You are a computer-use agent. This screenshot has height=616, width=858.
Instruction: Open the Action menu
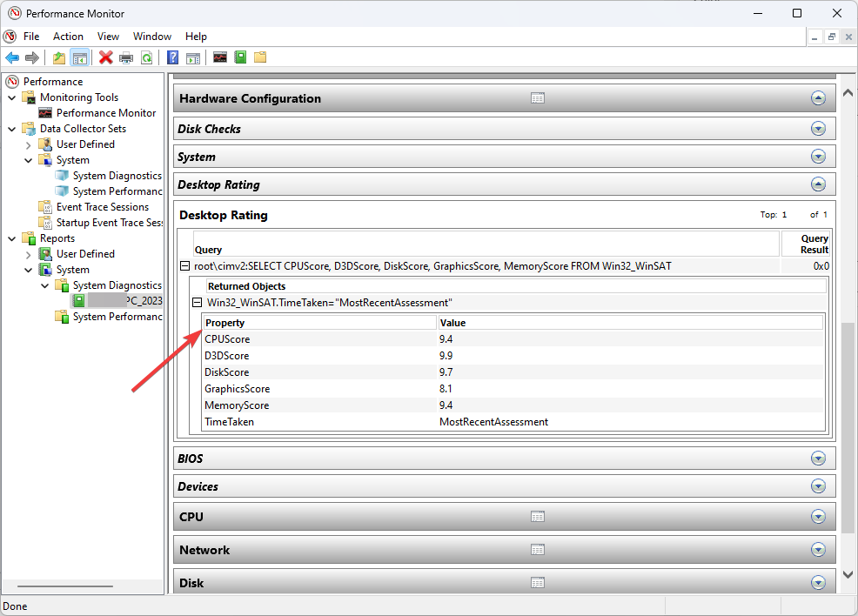[x=68, y=37]
